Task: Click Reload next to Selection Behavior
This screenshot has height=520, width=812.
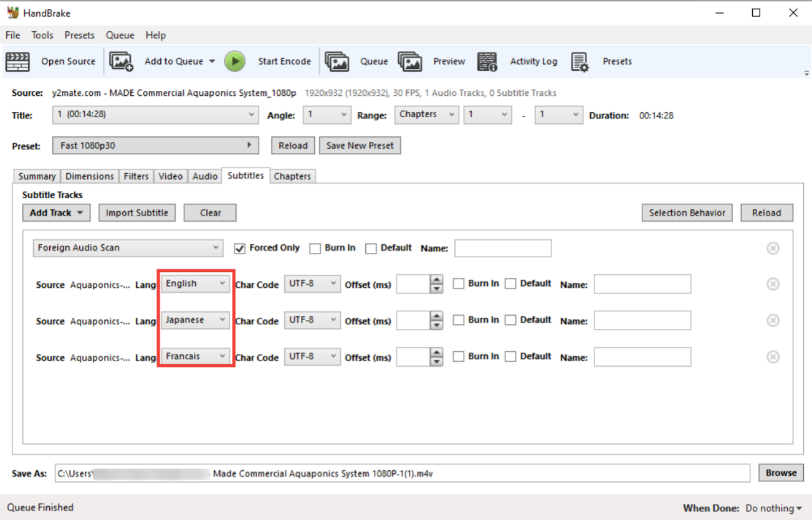Action: coord(767,213)
